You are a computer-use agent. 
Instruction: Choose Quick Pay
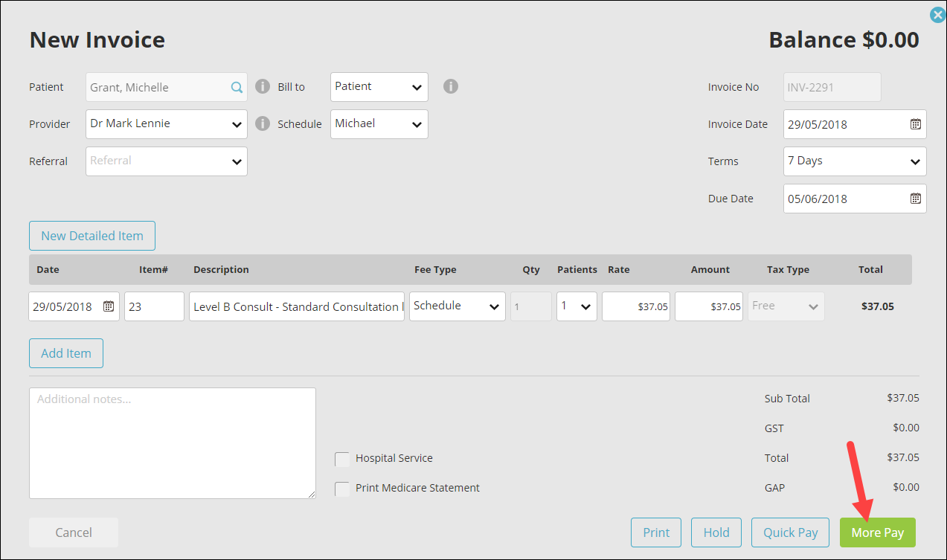pyautogui.click(x=790, y=532)
